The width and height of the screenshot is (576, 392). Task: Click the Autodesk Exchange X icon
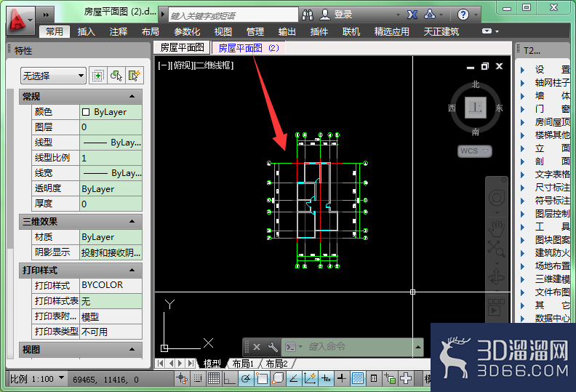click(412, 15)
